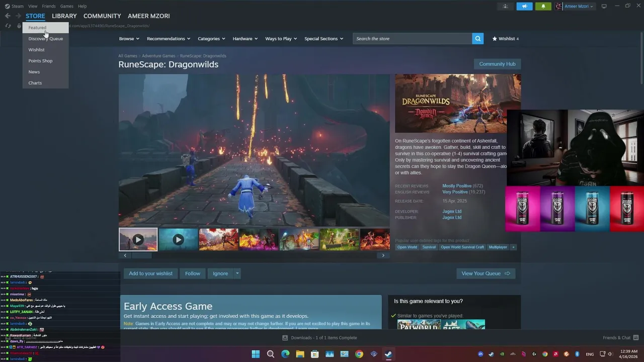Select Featured in the Store menu
Viewport: 644px width, 362px height.
tap(45, 28)
